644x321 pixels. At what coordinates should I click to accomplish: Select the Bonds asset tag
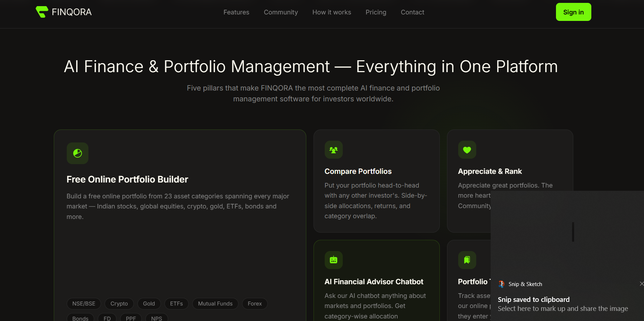point(80,317)
